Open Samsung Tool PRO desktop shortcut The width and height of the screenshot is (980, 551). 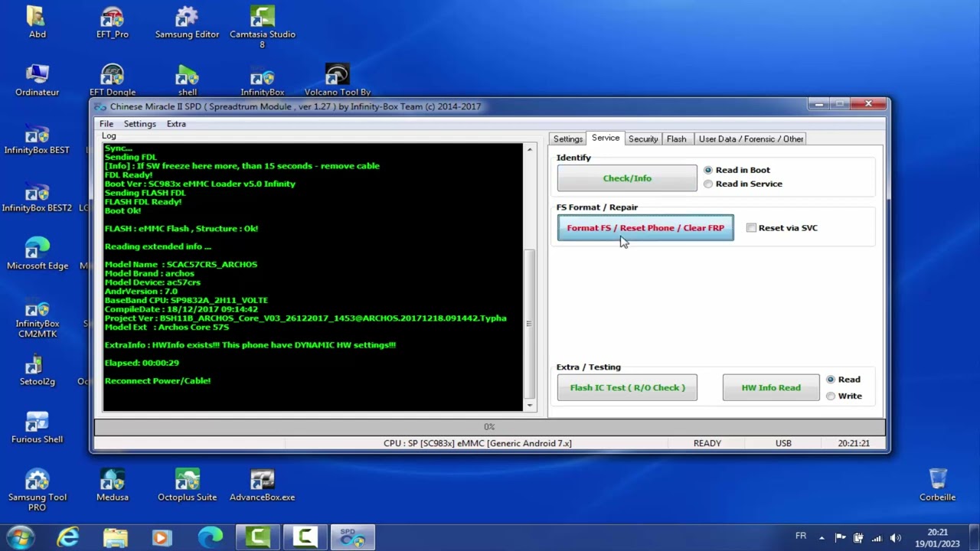[x=37, y=490]
